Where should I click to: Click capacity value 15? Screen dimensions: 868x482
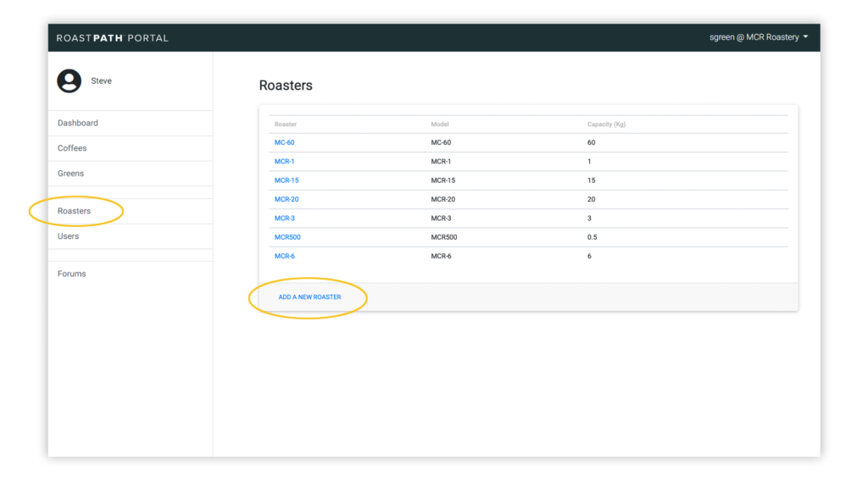(591, 180)
